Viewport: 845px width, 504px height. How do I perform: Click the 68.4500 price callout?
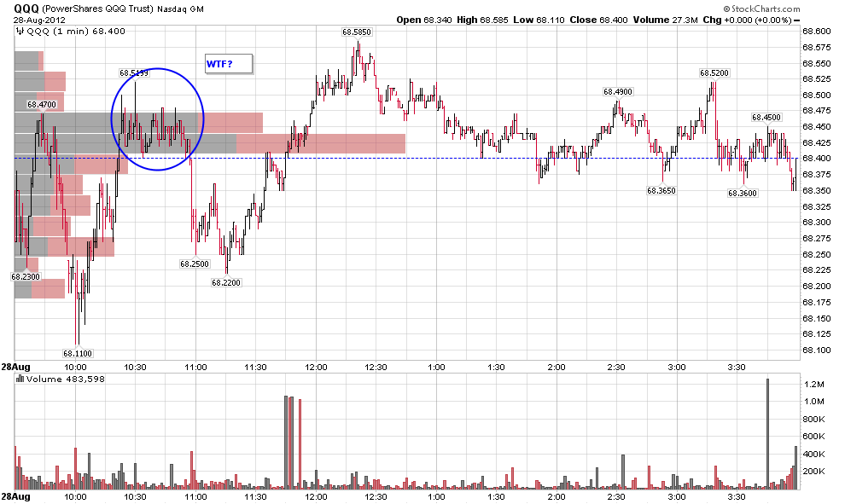coord(766,118)
